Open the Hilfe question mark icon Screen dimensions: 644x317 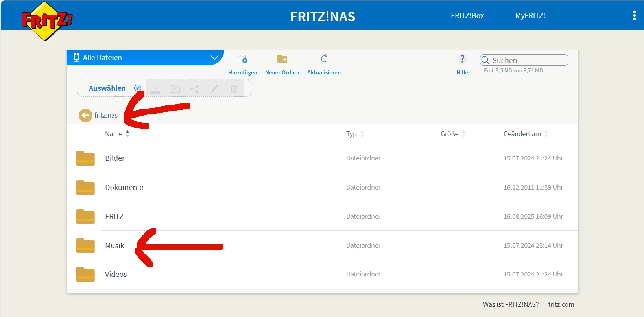(x=462, y=59)
